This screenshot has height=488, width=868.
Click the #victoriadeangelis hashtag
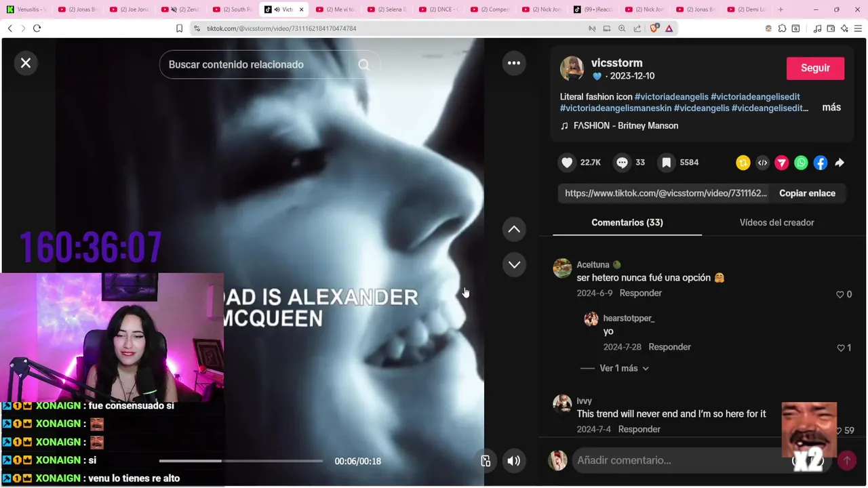(x=671, y=97)
